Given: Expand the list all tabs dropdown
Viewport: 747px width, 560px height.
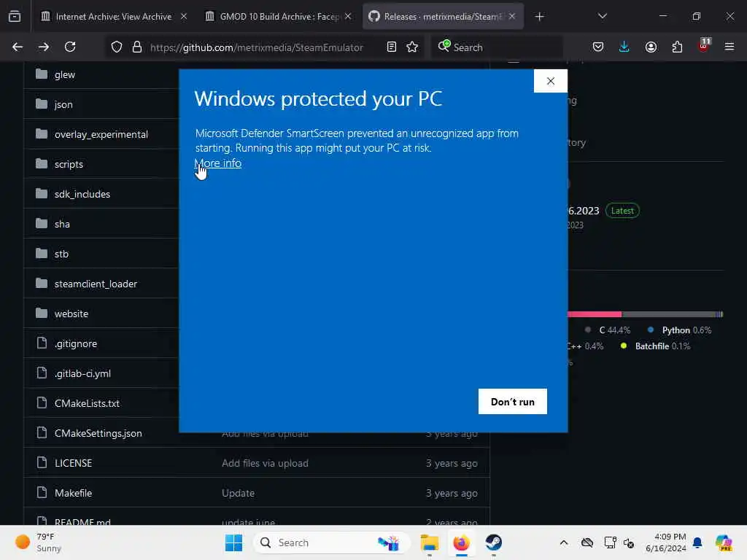Looking at the screenshot, I should tap(603, 16).
